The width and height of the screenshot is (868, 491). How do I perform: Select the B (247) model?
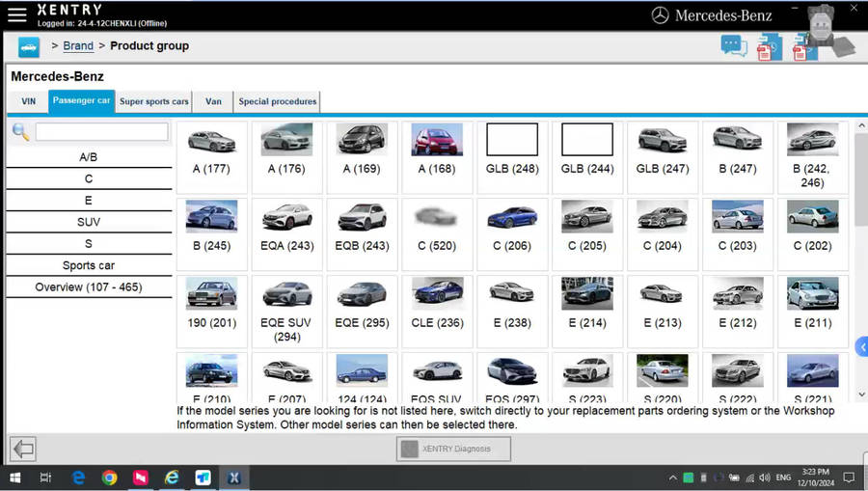[x=738, y=157]
